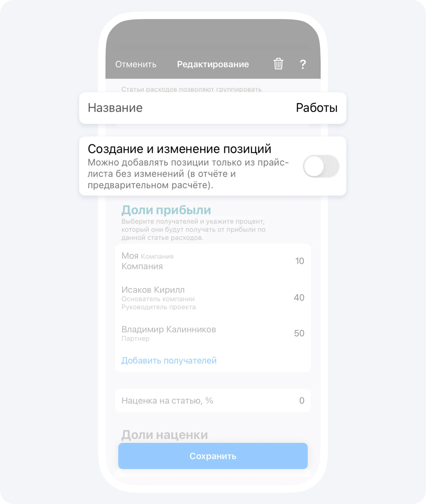Select the Исаков Кирилл recipient row
Image resolution: width=426 pixels, height=504 pixels.
pos(213,298)
